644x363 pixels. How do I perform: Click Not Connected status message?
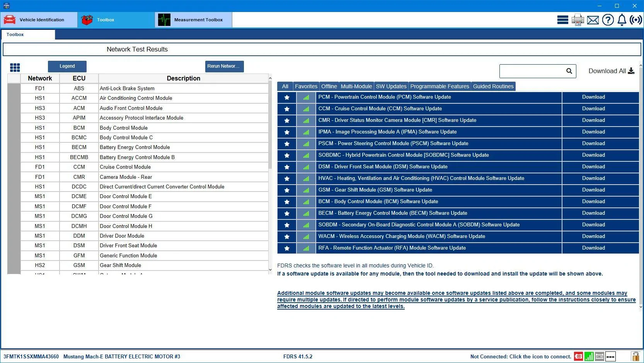click(521, 356)
